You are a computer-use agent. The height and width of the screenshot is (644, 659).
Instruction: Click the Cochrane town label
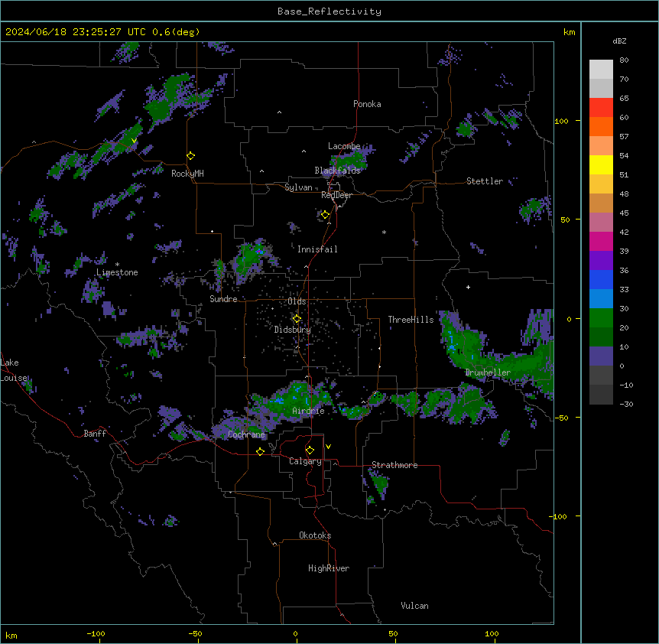coord(246,434)
